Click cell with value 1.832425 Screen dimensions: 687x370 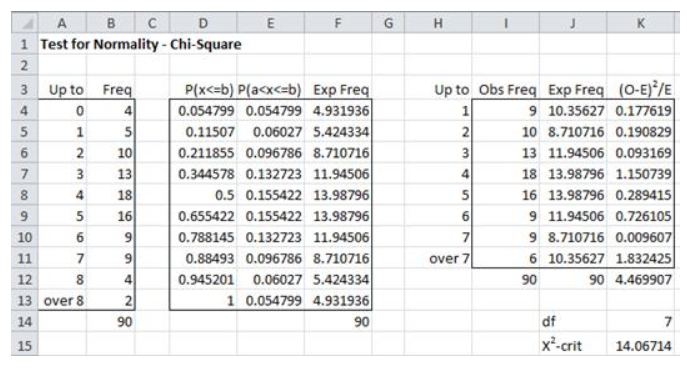pyautogui.click(x=640, y=258)
